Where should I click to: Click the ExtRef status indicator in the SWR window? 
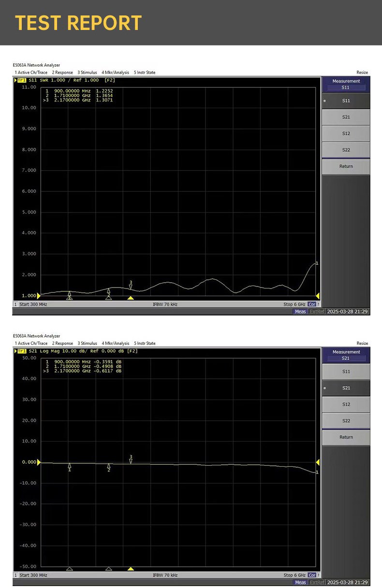tap(317, 312)
